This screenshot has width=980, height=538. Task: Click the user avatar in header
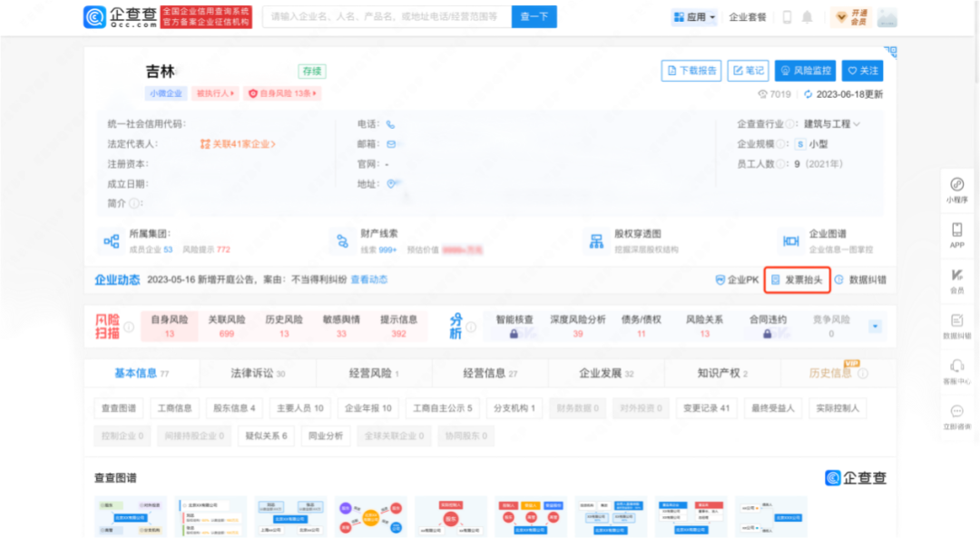[887, 18]
